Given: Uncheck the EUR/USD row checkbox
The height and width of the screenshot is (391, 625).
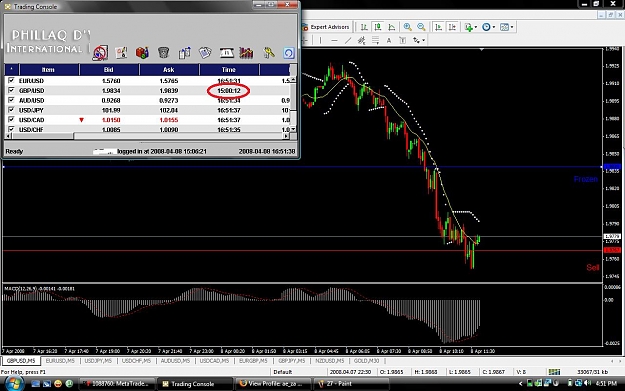Looking at the screenshot, I should (11, 81).
